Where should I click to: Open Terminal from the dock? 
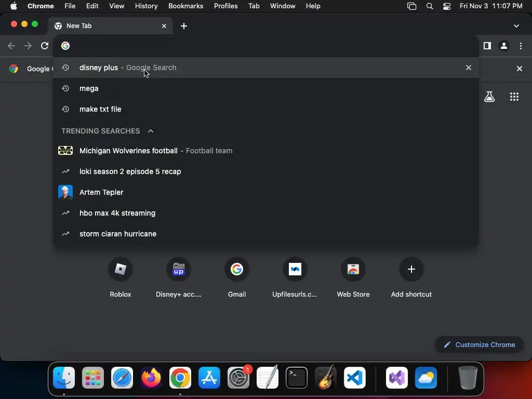click(x=297, y=378)
